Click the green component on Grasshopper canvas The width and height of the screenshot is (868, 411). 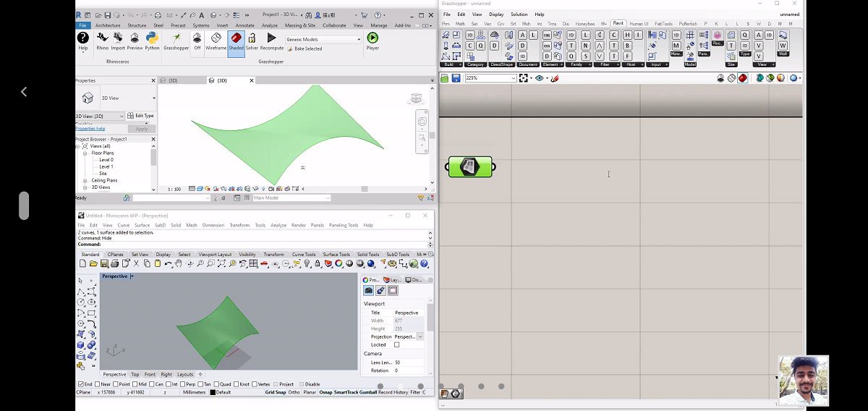pos(469,167)
